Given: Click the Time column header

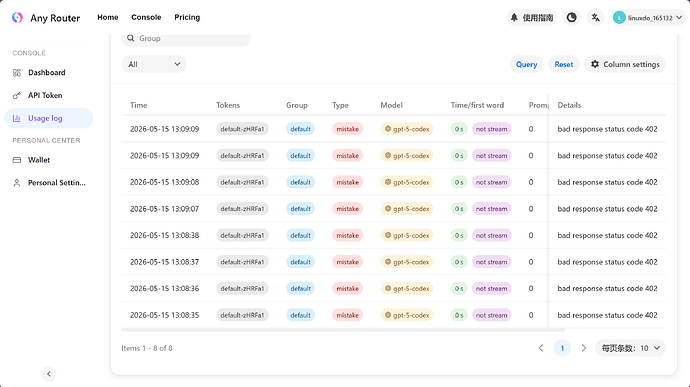Looking at the screenshot, I should click(139, 105).
